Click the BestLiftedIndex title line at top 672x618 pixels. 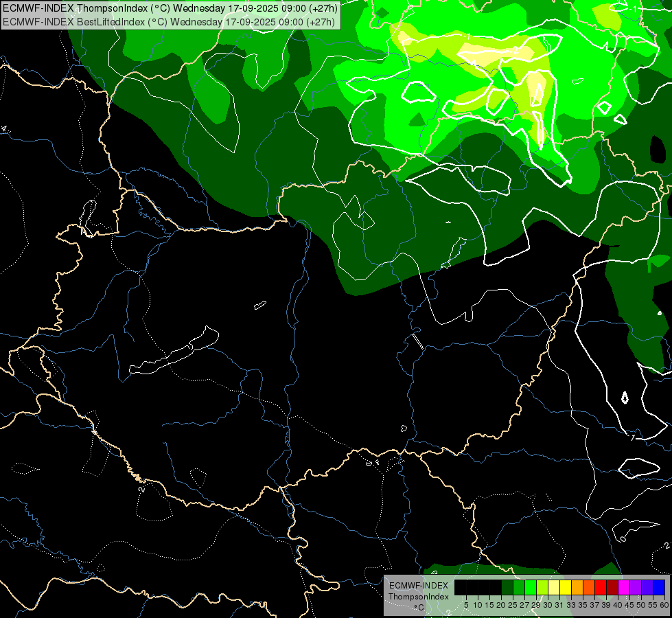169,22
